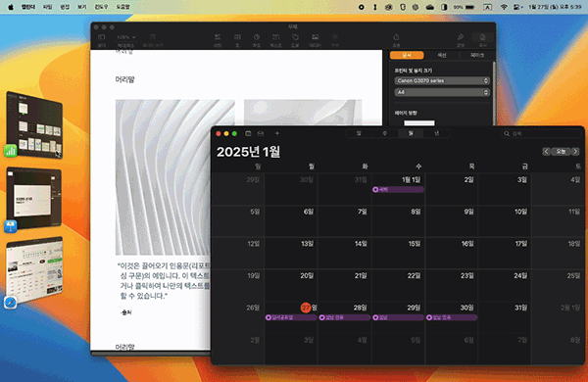Open the 도움말 (Help) menu
The height and width of the screenshot is (382, 588).
click(122, 7)
